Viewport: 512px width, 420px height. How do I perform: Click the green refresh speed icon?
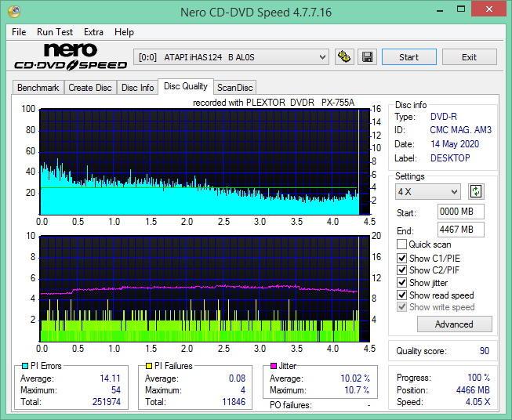(476, 191)
